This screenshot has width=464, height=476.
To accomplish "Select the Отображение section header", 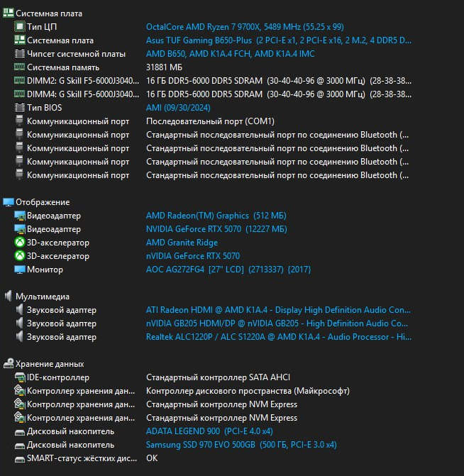I will (x=43, y=202).
